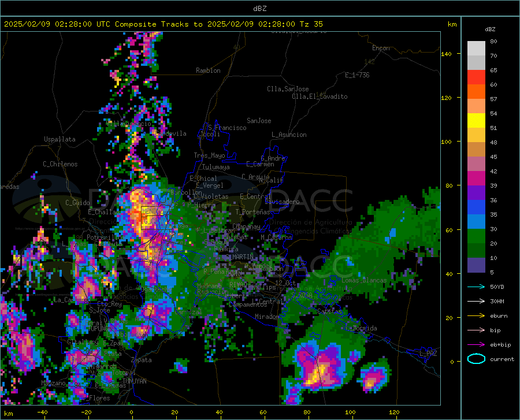This screenshot has height=420, width=520.
Task: Select the light blue 30 dBZ swatch
Action: (476, 221)
